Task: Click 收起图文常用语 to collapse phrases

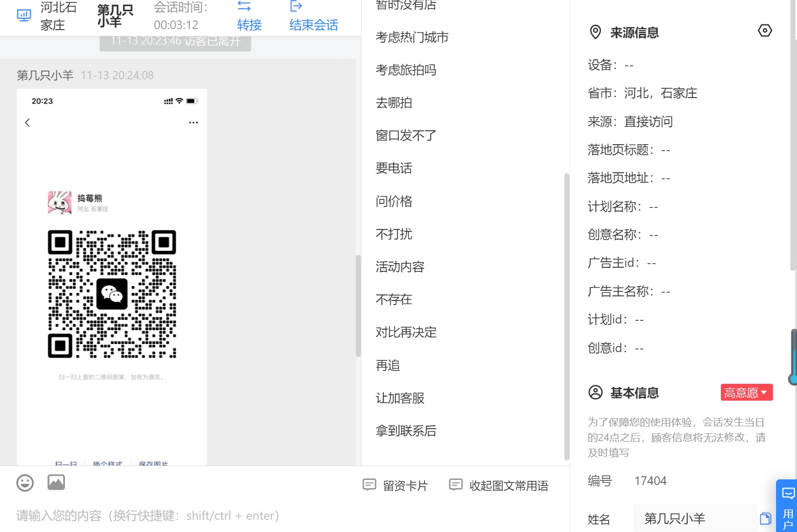Action: click(498, 485)
